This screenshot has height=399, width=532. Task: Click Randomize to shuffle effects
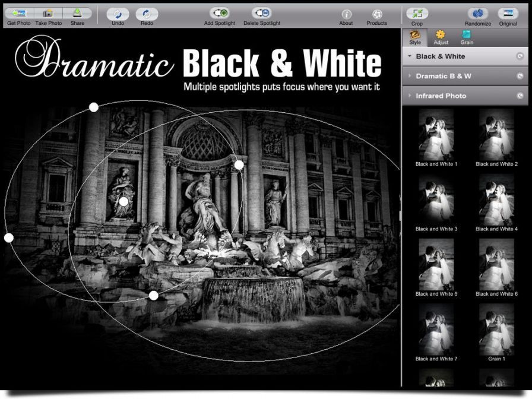point(477,13)
